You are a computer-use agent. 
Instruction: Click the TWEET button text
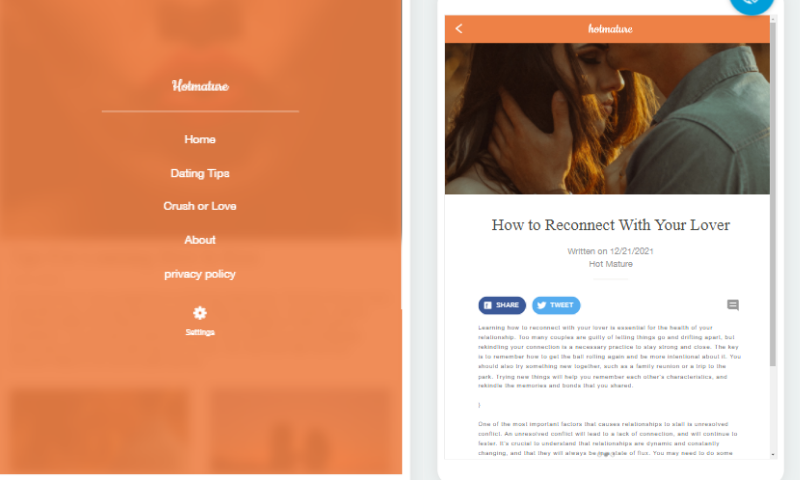(x=561, y=305)
